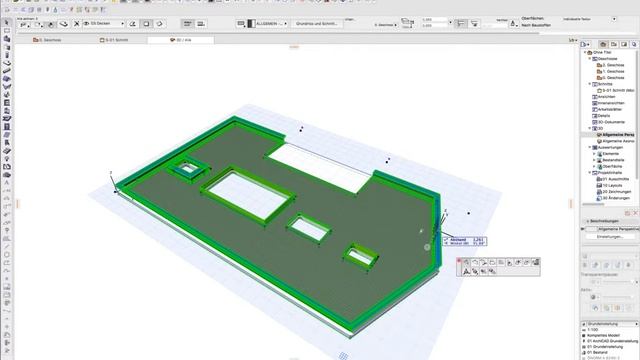Click the Einstellungen button
This screenshot has width=640, height=360.
pos(610,237)
